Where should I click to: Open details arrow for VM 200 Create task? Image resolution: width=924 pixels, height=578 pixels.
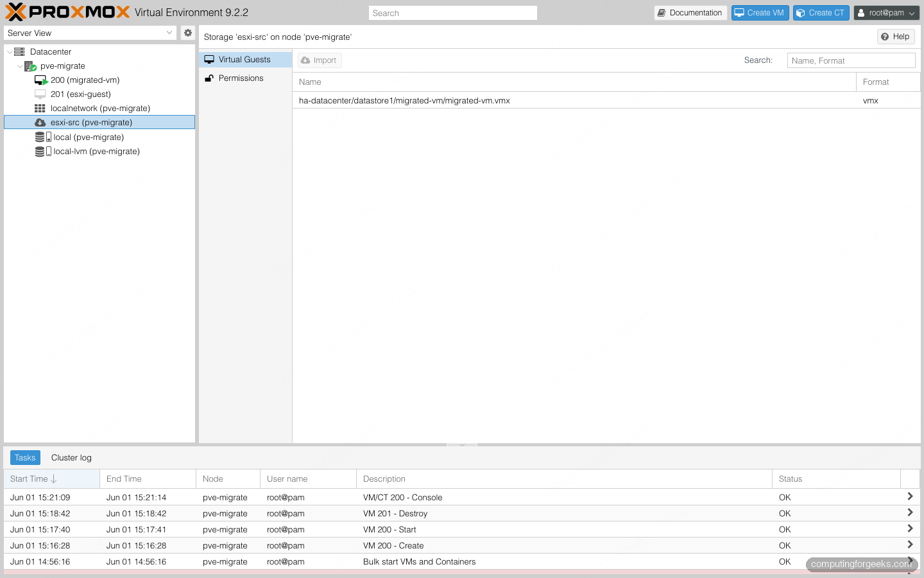point(910,545)
